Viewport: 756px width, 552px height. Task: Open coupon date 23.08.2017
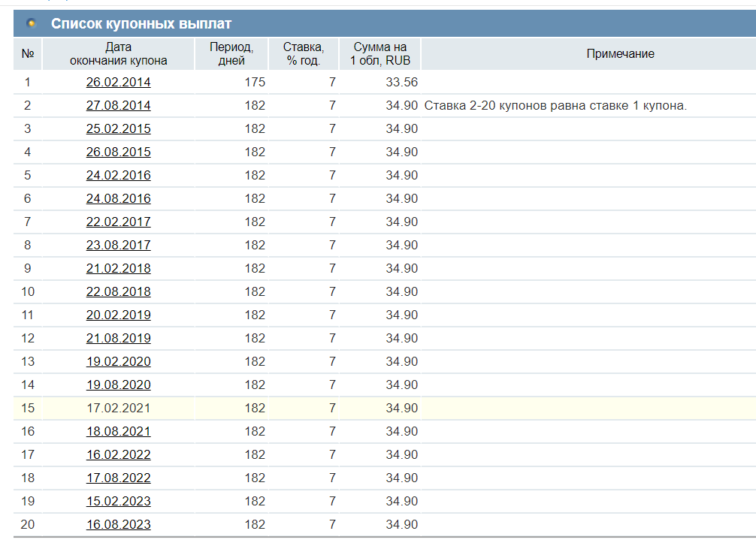(118, 245)
